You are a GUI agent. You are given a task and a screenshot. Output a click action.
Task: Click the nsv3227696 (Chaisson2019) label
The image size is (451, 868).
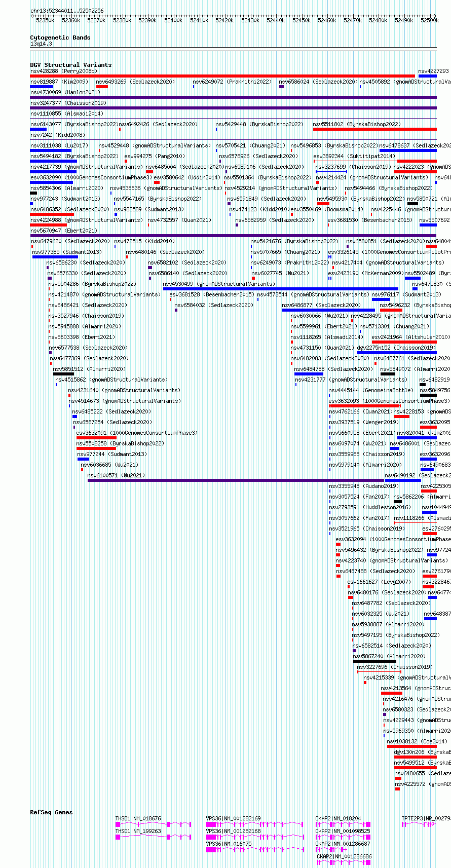(x=395, y=667)
